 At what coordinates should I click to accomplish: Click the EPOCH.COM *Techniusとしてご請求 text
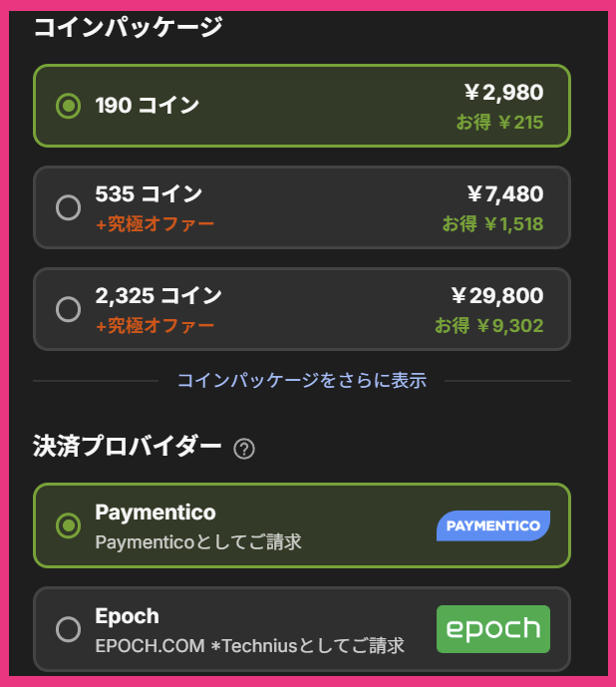(x=249, y=645)
